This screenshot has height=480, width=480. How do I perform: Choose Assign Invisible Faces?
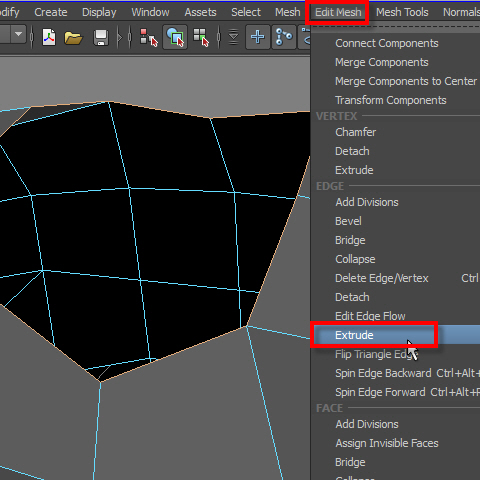click(387, 443)
